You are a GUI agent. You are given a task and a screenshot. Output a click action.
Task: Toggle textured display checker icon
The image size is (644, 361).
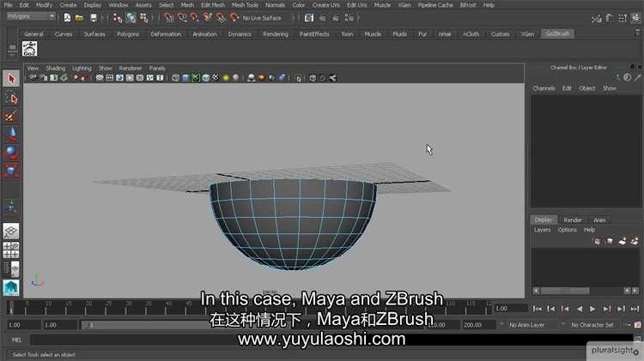coord(216,78)
